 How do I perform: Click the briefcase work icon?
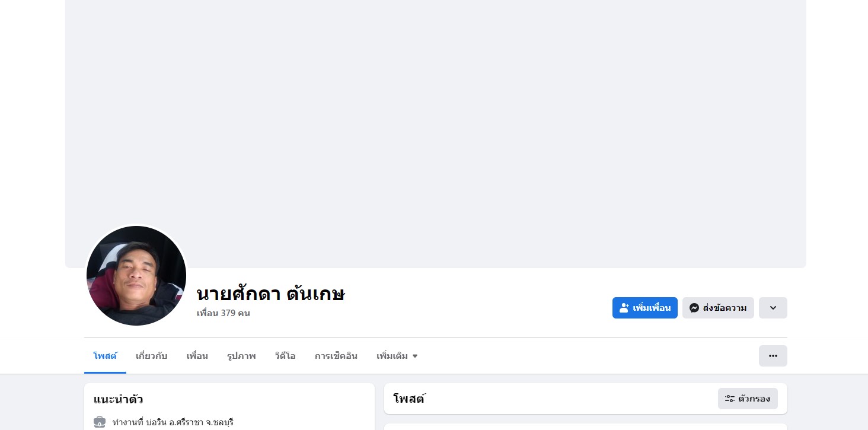pyautogui.click(x=100, y=422)
